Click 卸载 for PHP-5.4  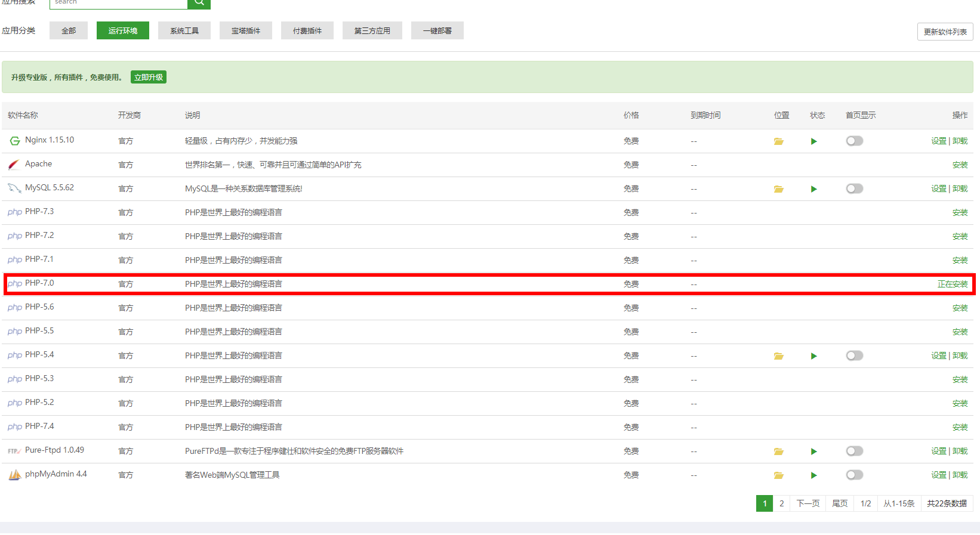[x=960, y=355]
